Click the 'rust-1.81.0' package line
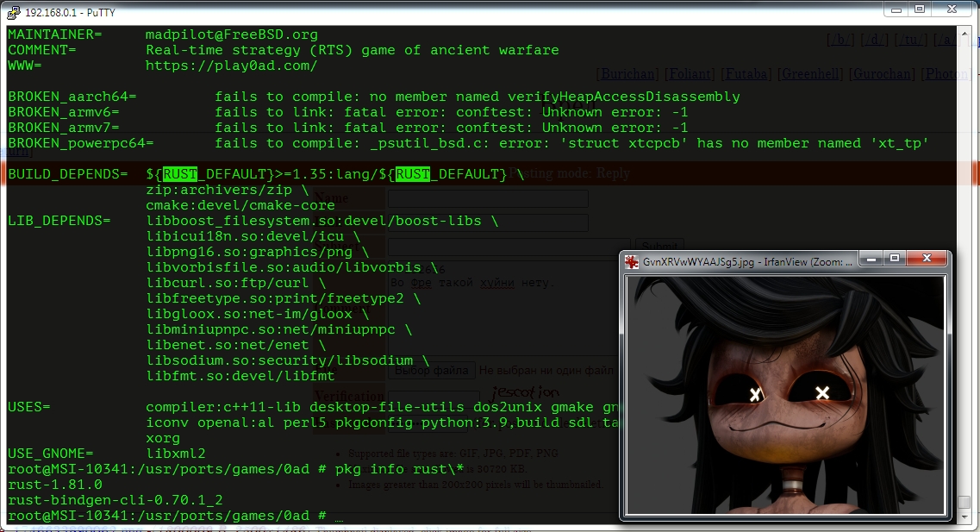980x532 pixels. coord(55,485)
